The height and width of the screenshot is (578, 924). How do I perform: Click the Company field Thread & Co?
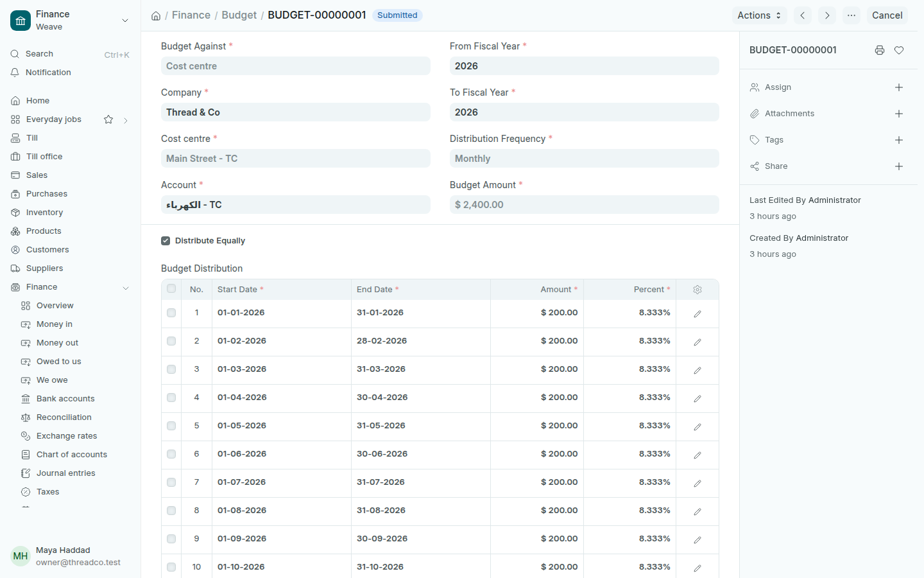[x=296, y=112]
